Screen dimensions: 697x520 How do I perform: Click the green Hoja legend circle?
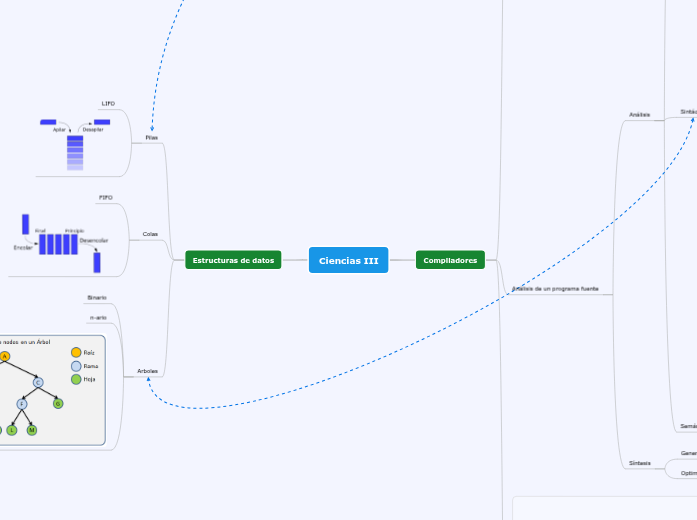click(76, 379)
